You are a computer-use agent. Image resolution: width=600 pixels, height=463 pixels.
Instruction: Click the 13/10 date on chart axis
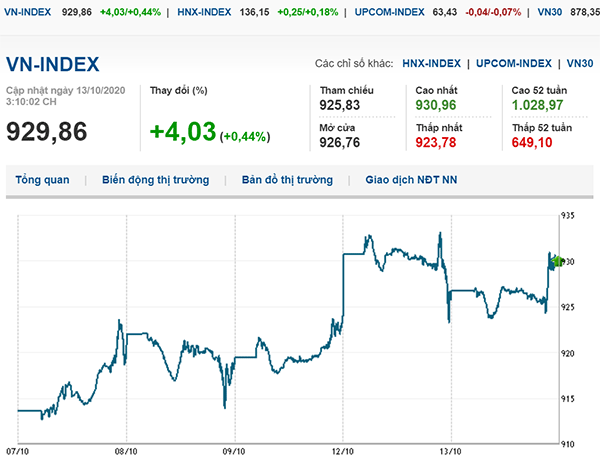pos(451,450)
